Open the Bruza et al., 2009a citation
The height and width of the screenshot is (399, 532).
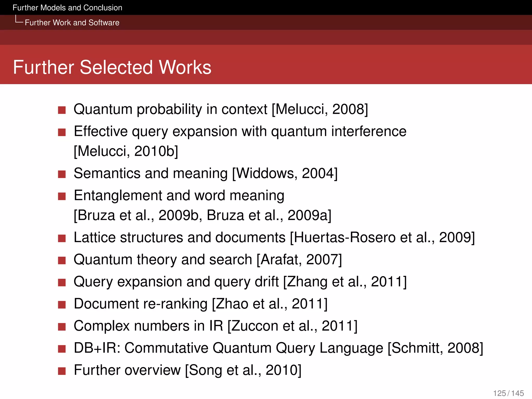tap(267, 215)
